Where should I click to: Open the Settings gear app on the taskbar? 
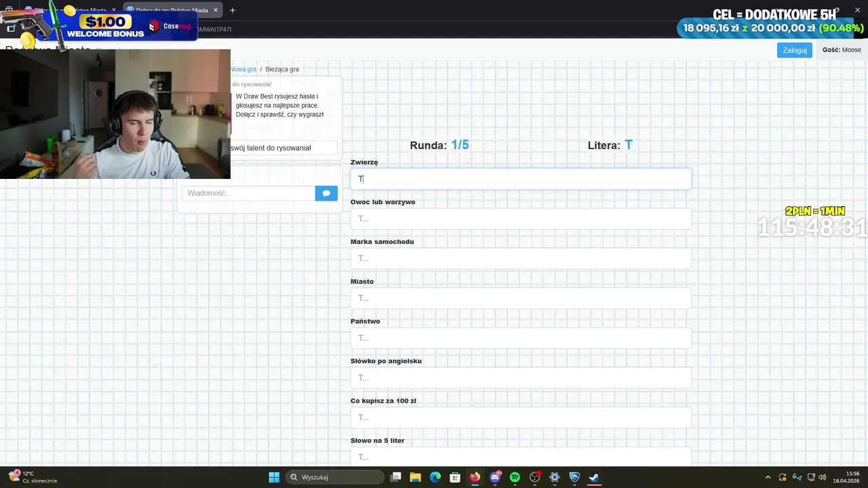554,477
